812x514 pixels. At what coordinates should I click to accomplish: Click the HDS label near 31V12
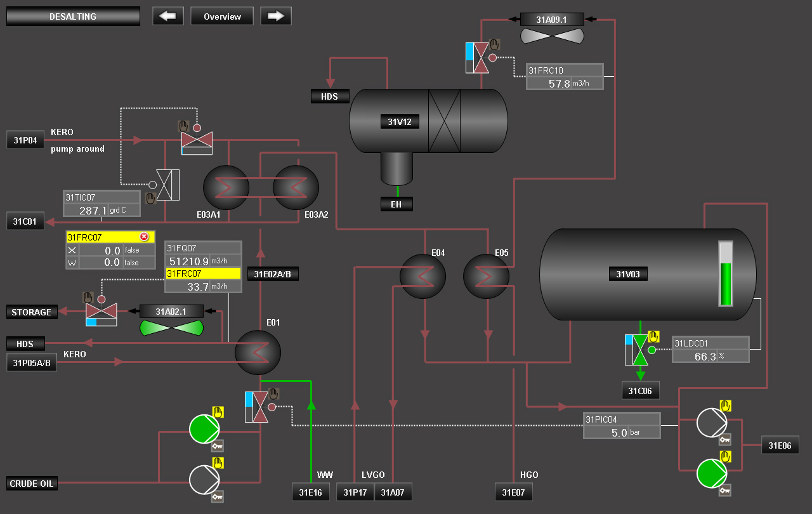330,96
